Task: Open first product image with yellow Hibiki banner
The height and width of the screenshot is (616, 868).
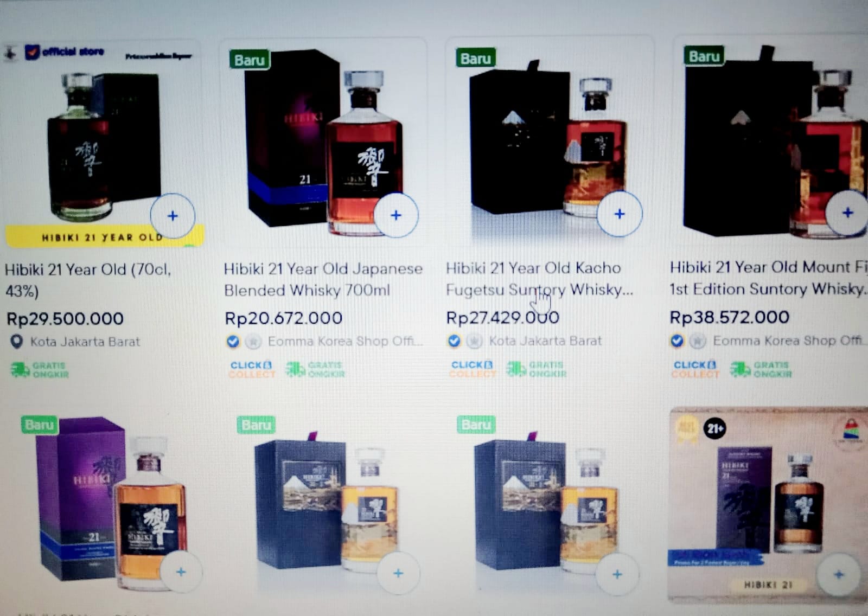Action: tap(103, 146)
